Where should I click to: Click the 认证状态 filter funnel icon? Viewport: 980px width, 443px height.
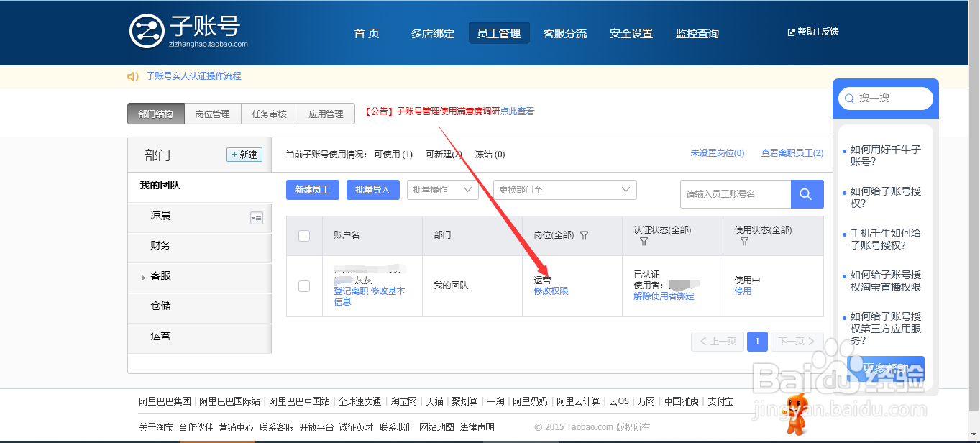click(644, 242)
